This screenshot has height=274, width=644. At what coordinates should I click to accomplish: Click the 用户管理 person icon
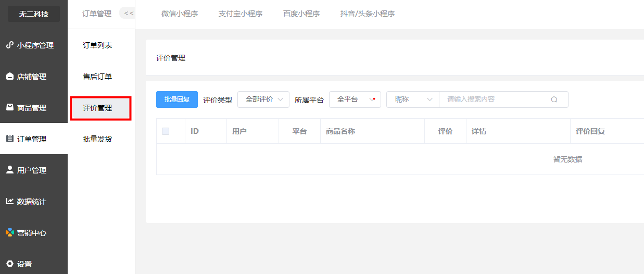(9, 170)
